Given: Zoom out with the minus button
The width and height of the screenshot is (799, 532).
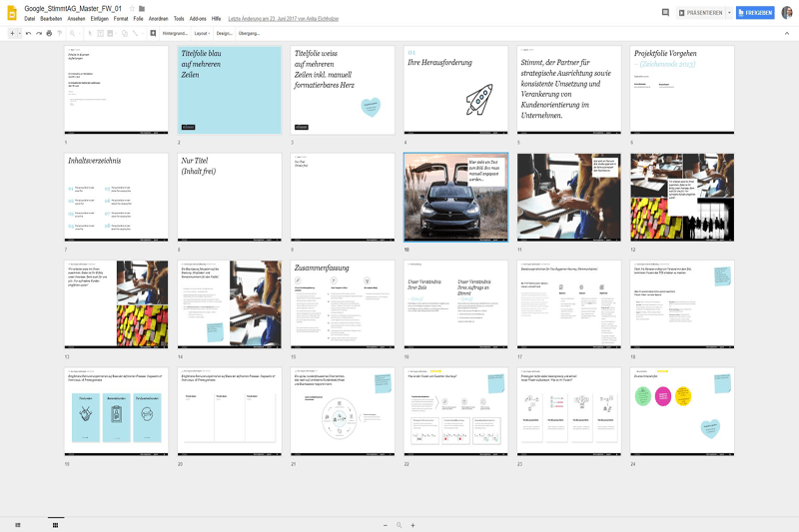Looking at the screenshot, I should [386, 525].
